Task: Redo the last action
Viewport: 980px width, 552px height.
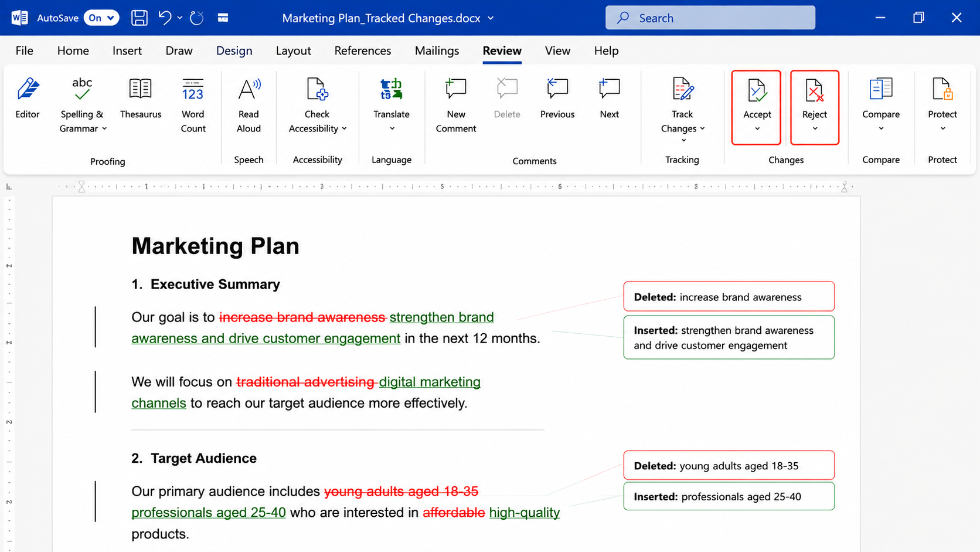Action: point(197,18)
